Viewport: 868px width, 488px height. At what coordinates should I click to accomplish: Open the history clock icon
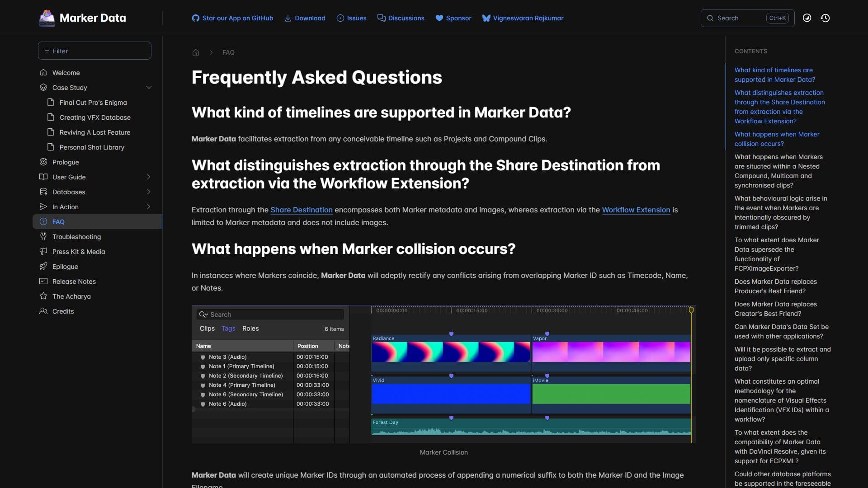click(825, 18)
